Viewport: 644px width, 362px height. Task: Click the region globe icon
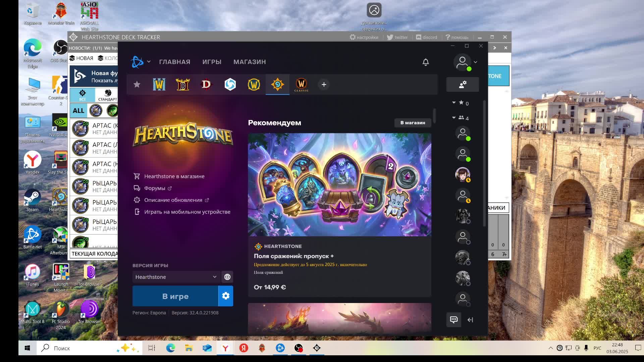(227, 277)
